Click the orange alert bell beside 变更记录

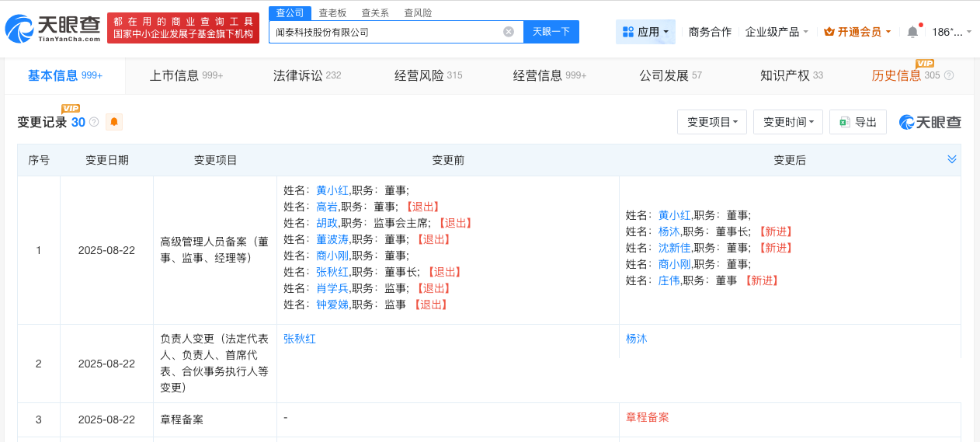pos(114,122)
